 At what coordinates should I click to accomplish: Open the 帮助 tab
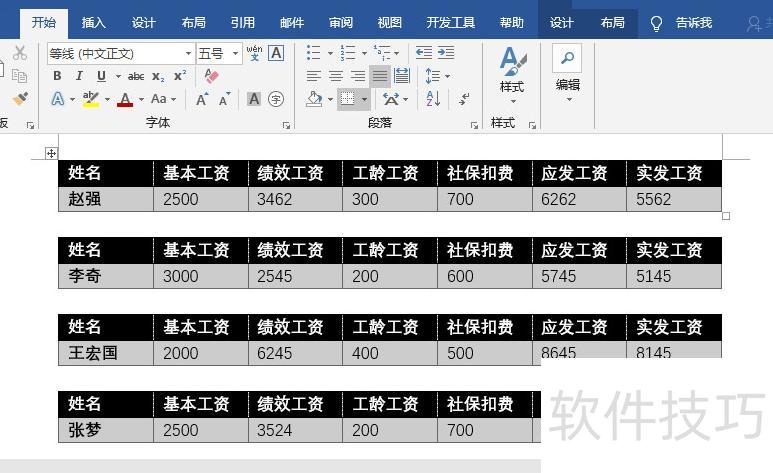512,23
